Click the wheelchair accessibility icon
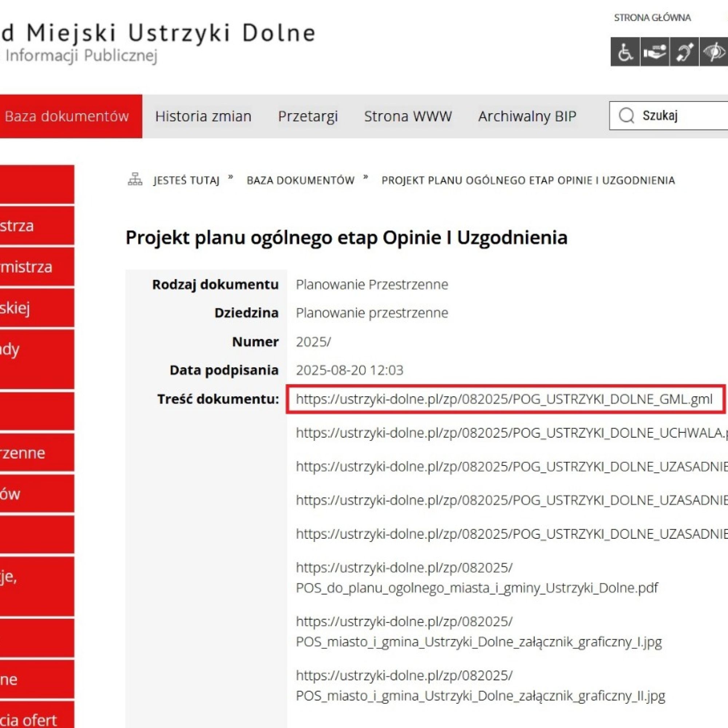The height and width of the screenshot is (728, 728). pos(625,52)
